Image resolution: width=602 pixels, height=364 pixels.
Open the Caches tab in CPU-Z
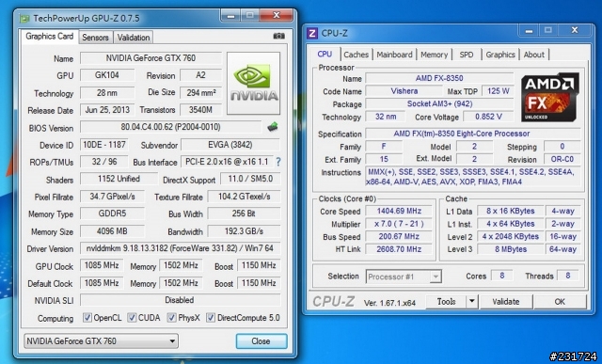pyautogui.click(x=356, y=55)
